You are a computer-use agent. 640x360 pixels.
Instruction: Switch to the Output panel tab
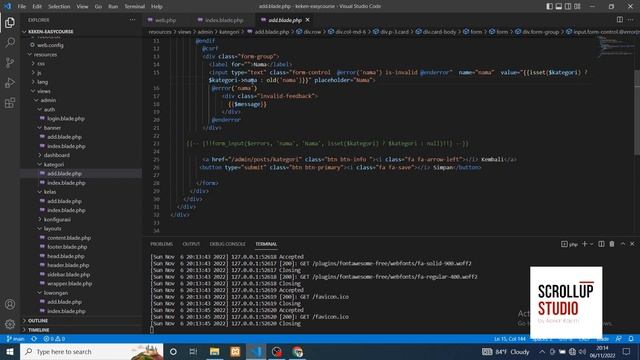click(x=191, y=244)
